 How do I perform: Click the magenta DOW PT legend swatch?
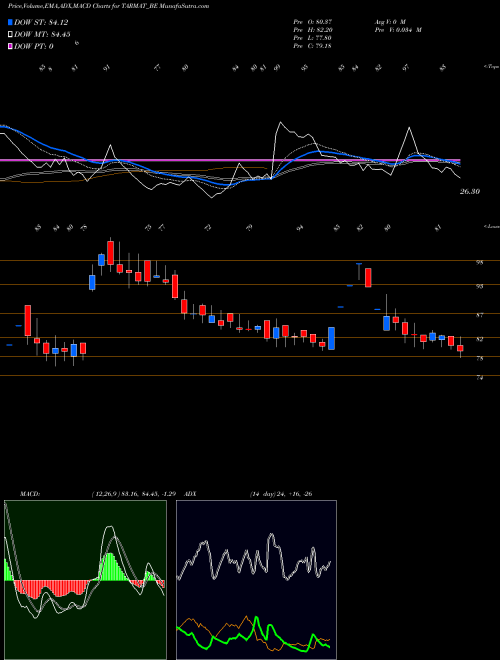(x=11, y=46)
